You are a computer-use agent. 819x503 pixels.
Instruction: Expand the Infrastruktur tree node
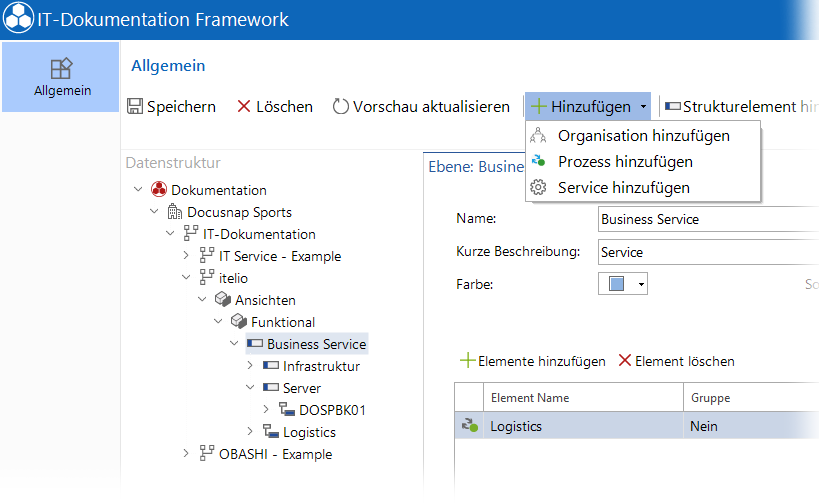pyautogui.click(x=250, y=365)
